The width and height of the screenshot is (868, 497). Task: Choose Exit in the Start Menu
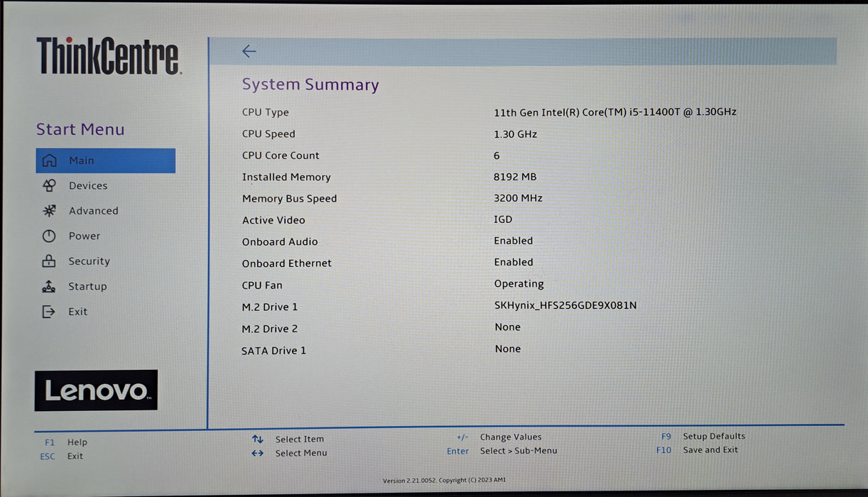(78, 312)
